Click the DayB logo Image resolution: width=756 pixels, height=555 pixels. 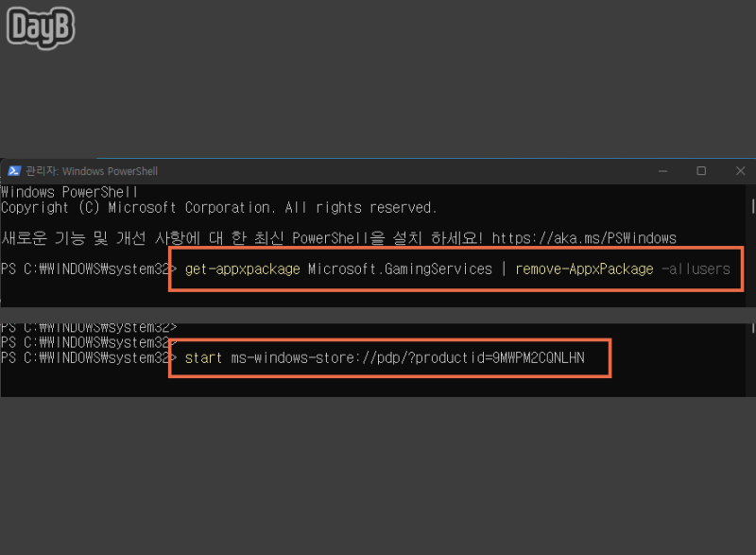click(41, 28)
